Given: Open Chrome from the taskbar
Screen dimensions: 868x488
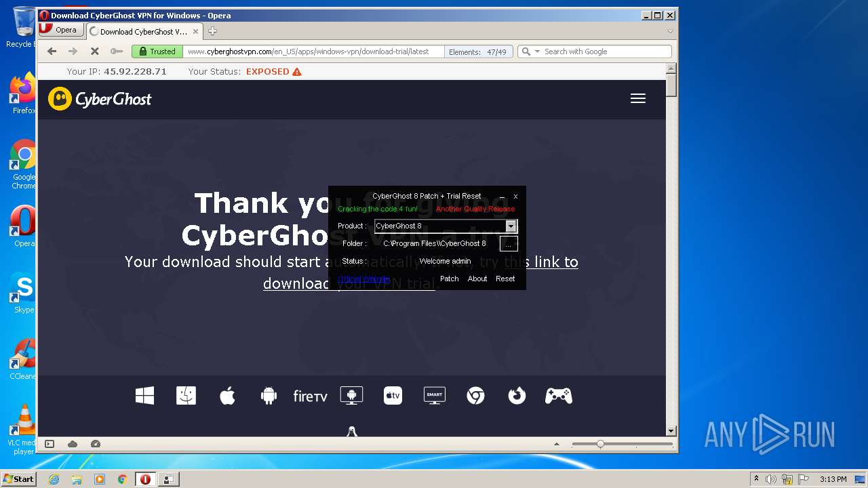Looking at the screenshot, I should 122,479.
